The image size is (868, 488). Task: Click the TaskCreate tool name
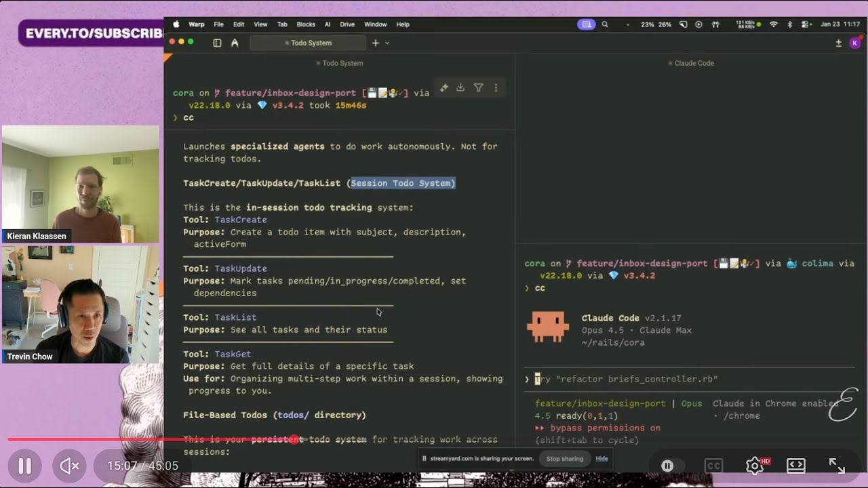(241, 220)
